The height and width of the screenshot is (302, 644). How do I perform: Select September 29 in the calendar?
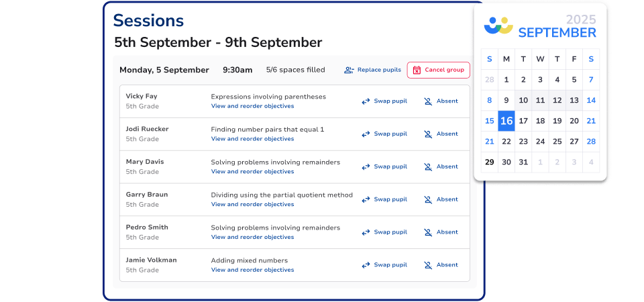[x=489, y=162]
